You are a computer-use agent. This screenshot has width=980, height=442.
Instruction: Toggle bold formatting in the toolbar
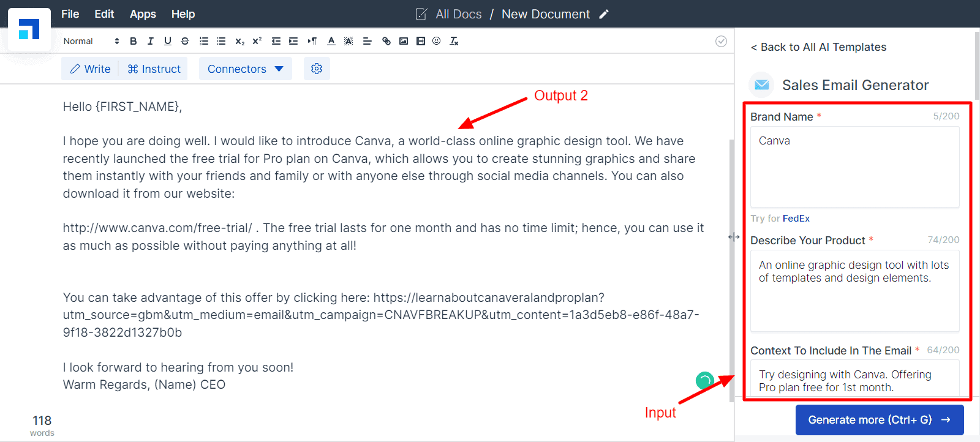coord(134,41)
